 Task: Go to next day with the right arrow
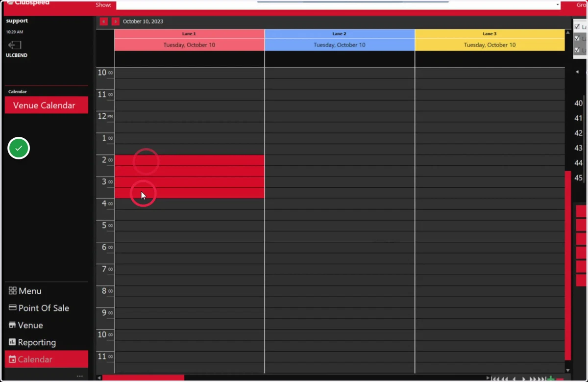[115, 22]
